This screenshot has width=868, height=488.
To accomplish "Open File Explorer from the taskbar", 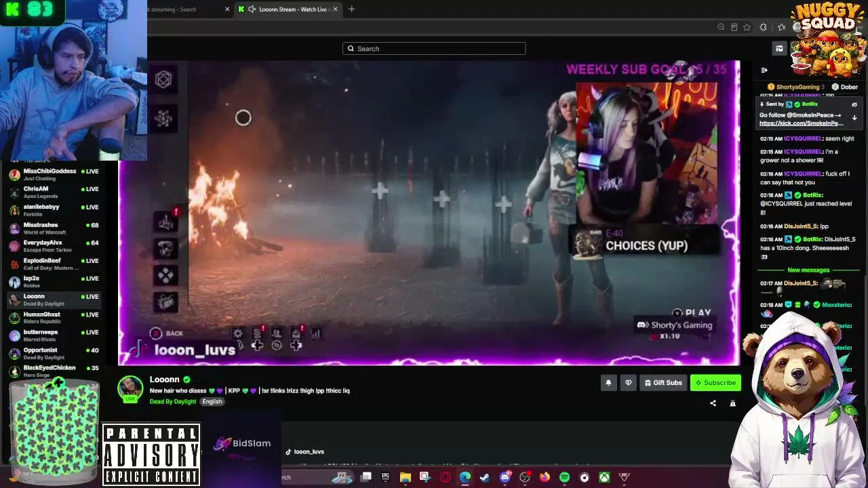I will pos(406,477).
